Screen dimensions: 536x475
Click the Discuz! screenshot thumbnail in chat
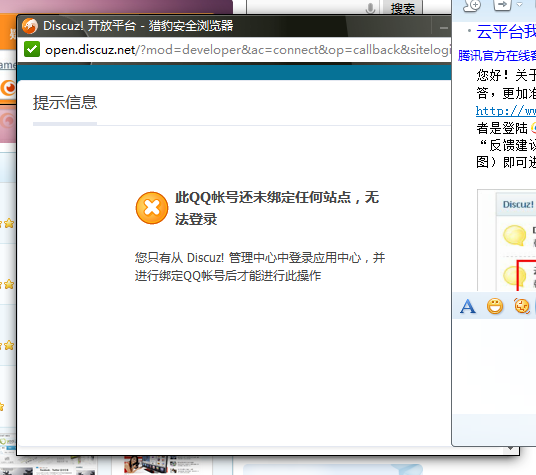[507, 240]
